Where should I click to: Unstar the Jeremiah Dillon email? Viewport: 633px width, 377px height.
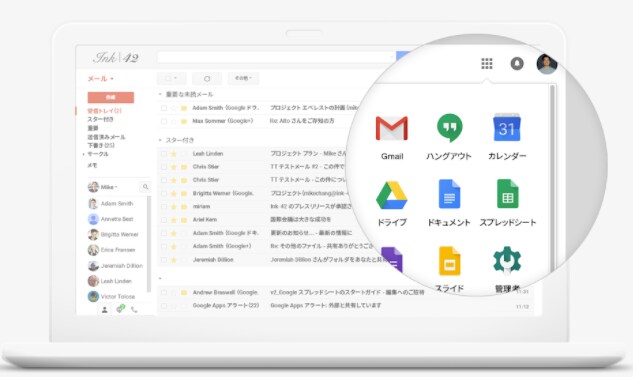click(174, 260)
